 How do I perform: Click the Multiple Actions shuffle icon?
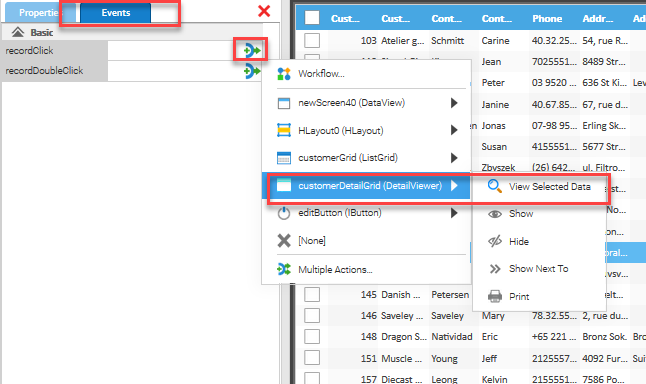(x=284, y=269)
